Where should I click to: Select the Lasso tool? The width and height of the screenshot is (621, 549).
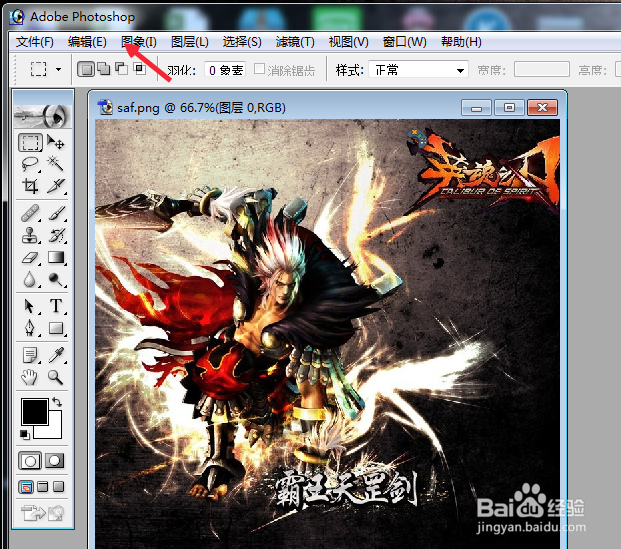30,164
